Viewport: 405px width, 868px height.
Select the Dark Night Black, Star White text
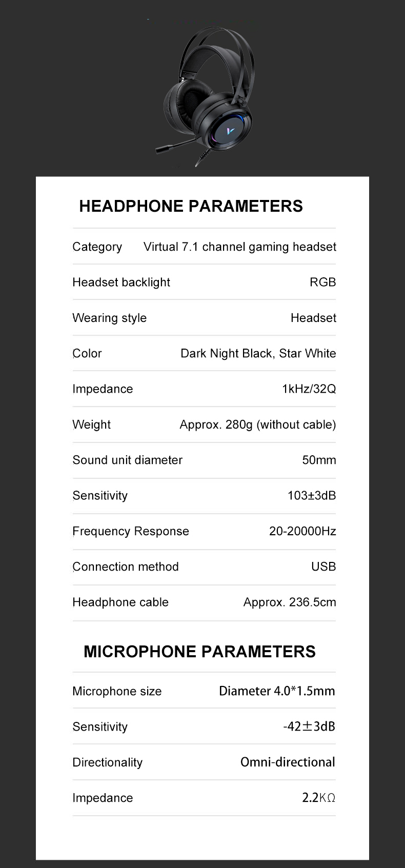(258, 354)
